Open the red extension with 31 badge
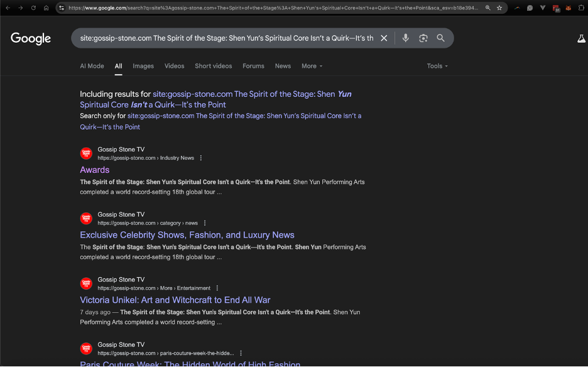 556,8
